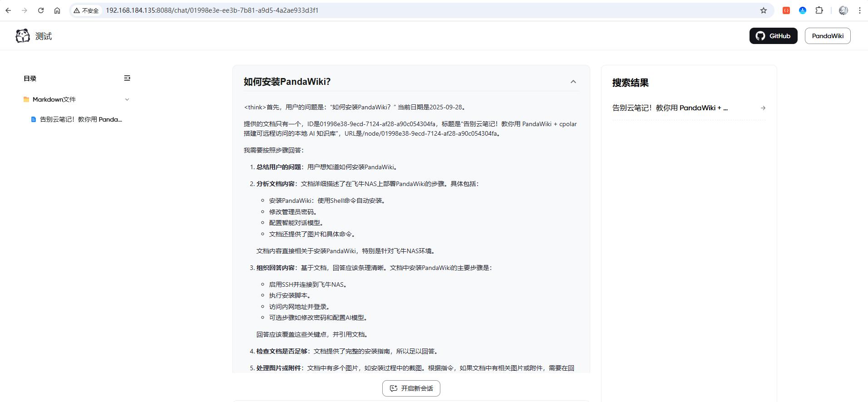
Task: Open the 告别云笔记 document in sidebar
Action: coord(80,119)
